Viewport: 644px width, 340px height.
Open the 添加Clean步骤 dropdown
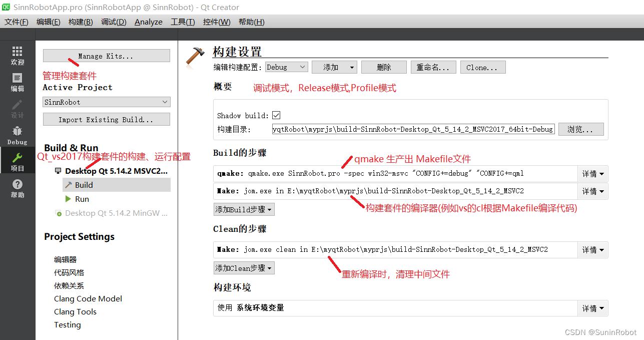pyautogui.click(x=244, y=268)
